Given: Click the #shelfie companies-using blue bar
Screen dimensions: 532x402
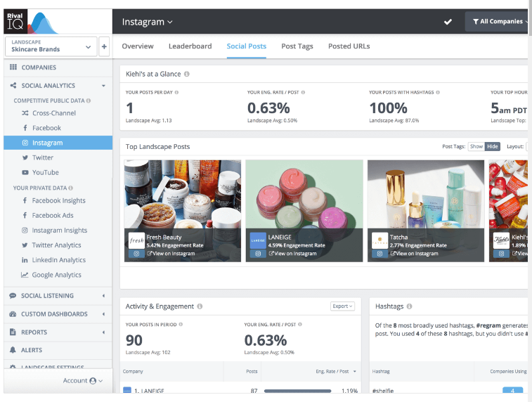Looking at the screenshot, I should [512, 391].
